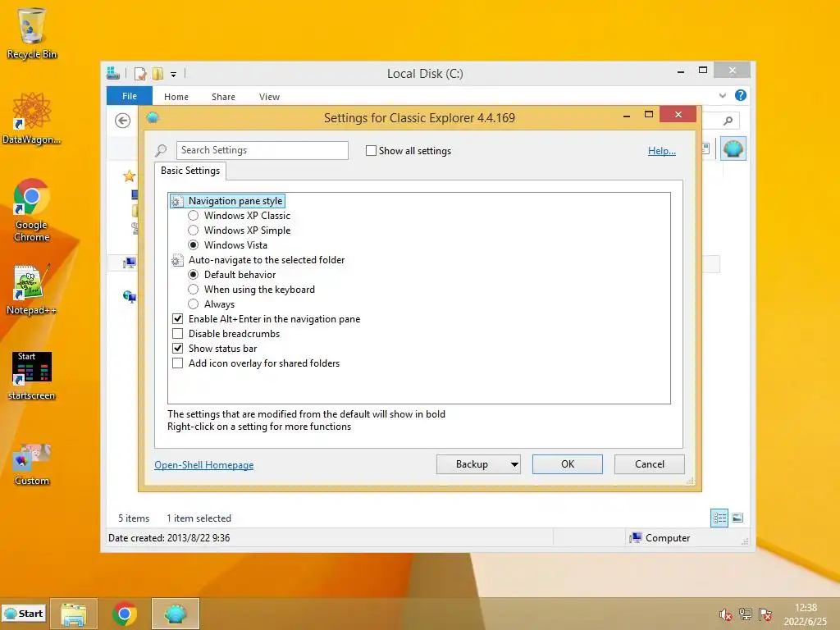The image size is (840, 630).
Task: Click '1 item selected' status text
Action: (x=199, y=518)
